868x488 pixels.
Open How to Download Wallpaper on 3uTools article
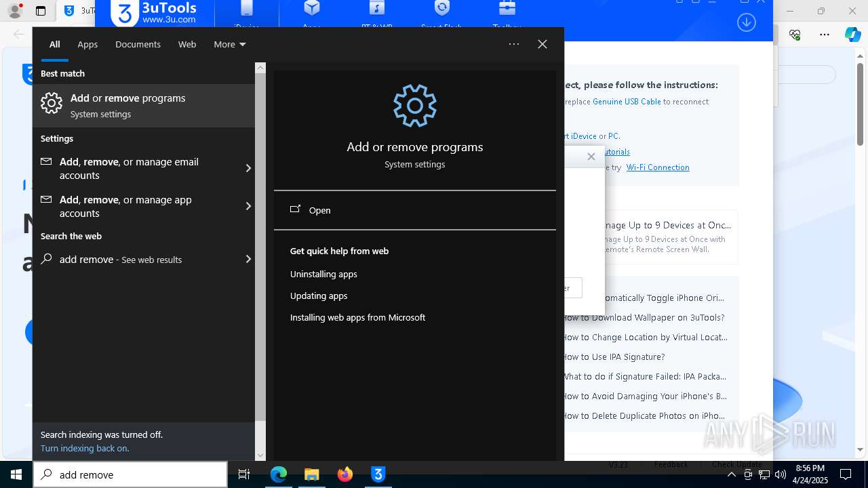tap(644, 317)
